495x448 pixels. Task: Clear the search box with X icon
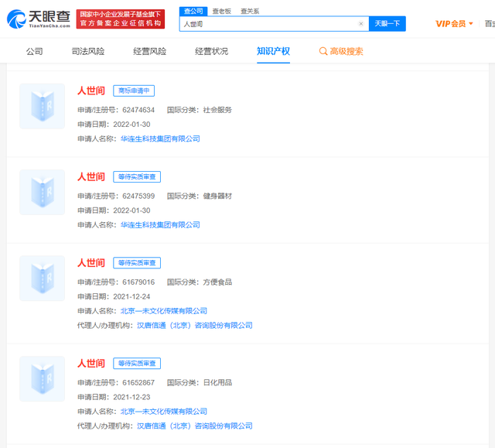click(361, 24)
